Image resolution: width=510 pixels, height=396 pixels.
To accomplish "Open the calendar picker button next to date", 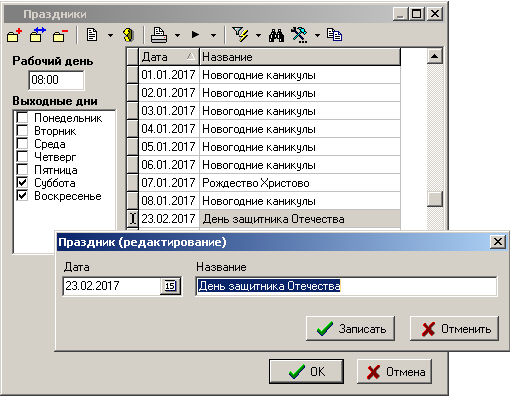I will tap(170, 286).
